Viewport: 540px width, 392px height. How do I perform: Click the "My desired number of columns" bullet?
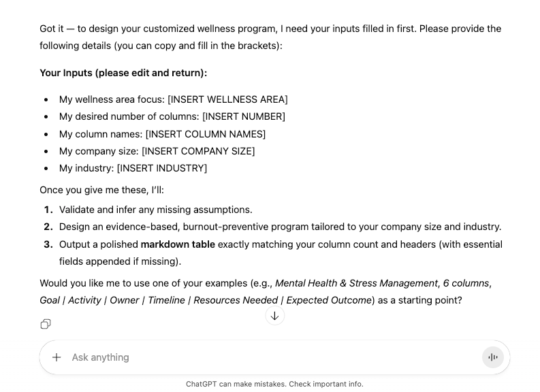point(172,116)
